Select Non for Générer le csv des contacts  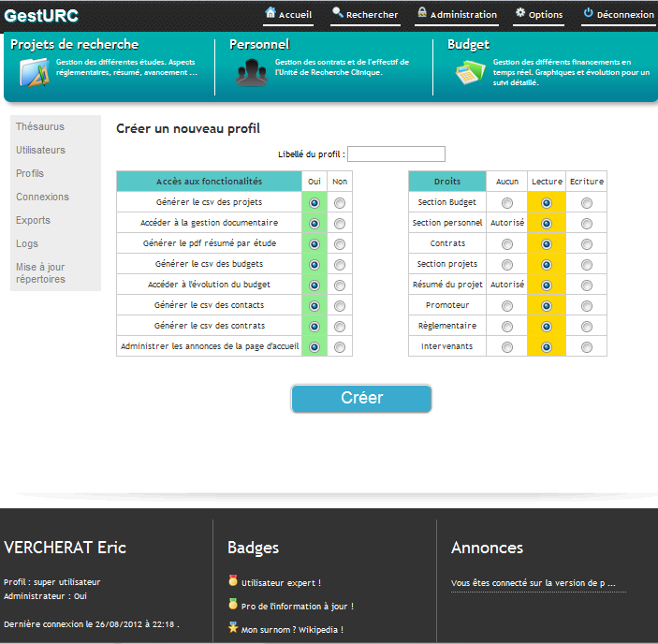[340, 306]
